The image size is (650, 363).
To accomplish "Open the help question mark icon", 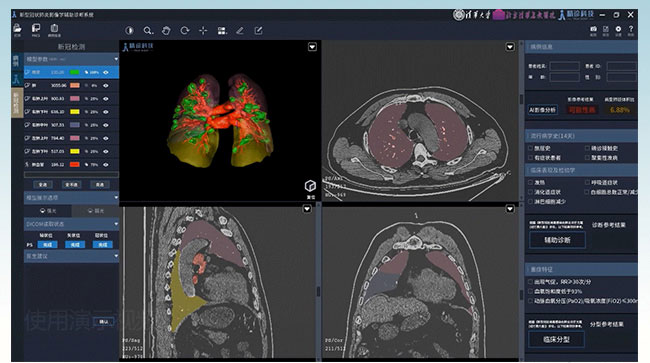I will coord(631,29).
